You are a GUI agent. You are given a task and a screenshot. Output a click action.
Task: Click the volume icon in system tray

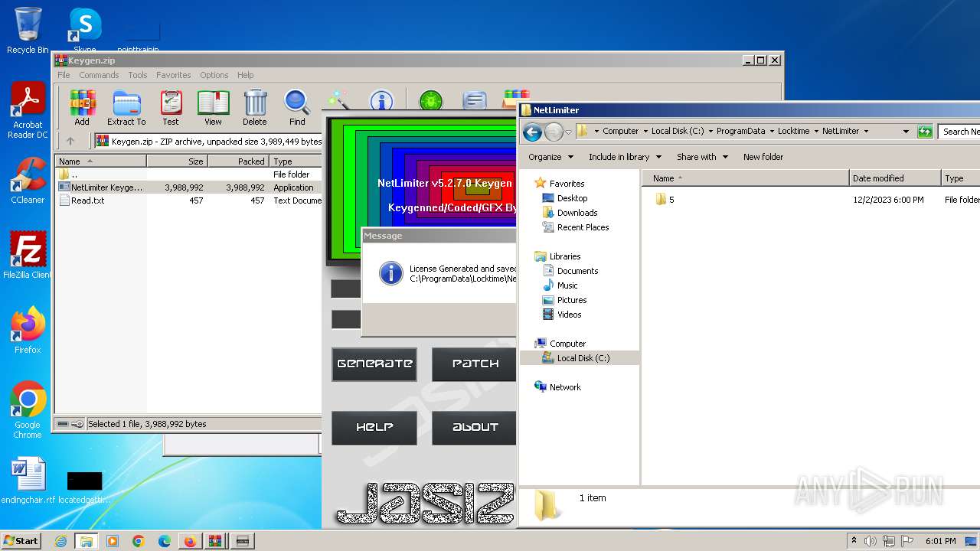tap(871, 541)
